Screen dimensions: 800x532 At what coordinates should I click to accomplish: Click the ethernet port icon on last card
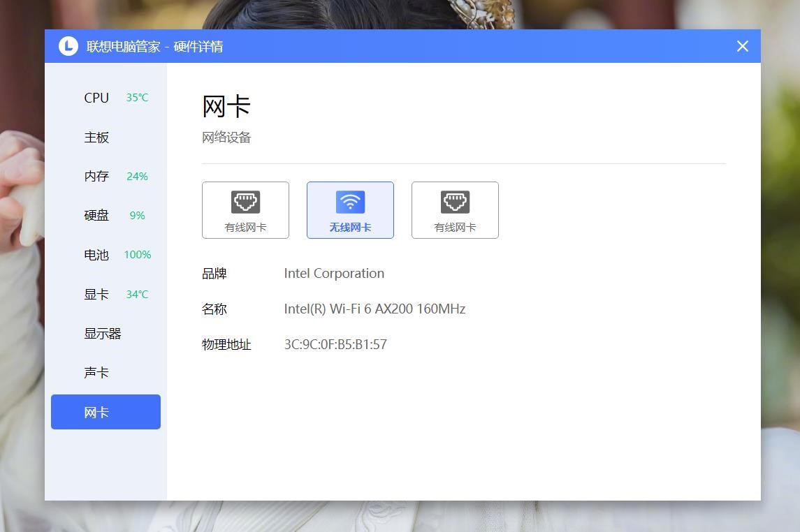pyautogui.click(x=455, y=202)
